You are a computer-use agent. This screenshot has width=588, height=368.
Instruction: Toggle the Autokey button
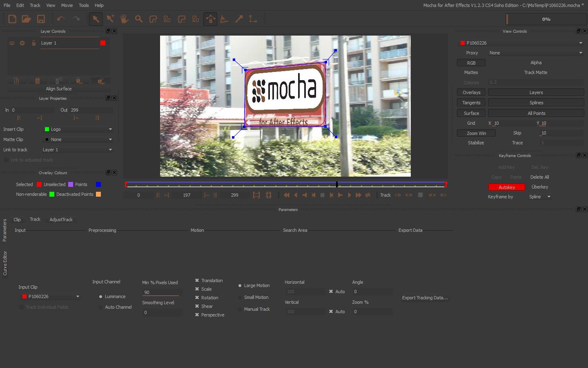(507, 187)
